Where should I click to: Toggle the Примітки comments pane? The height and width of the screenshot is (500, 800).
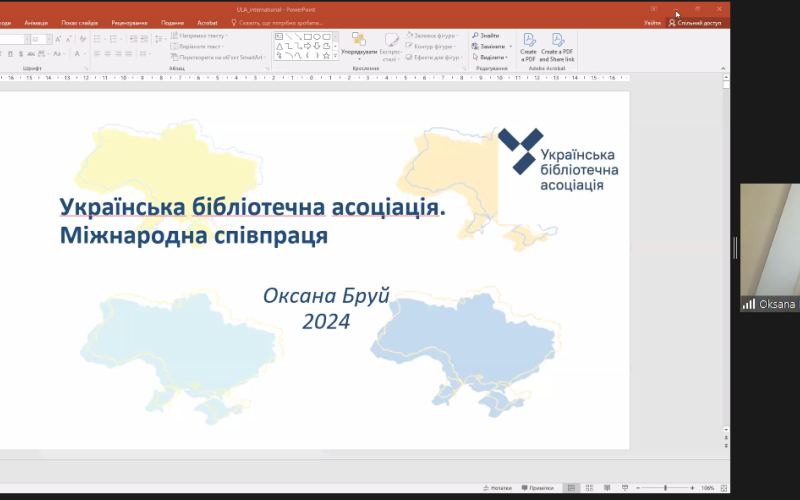tap(538, 488)
